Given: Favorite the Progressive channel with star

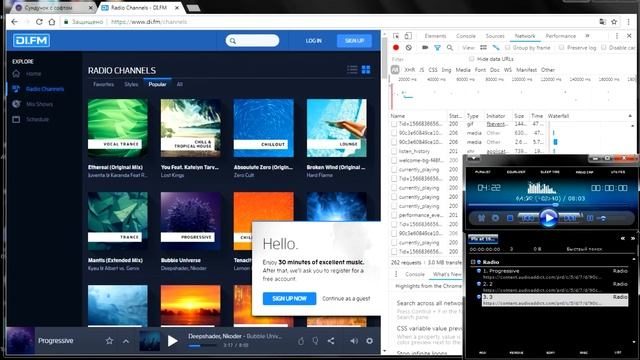Looking at the screenshot, I should (109, 341).
